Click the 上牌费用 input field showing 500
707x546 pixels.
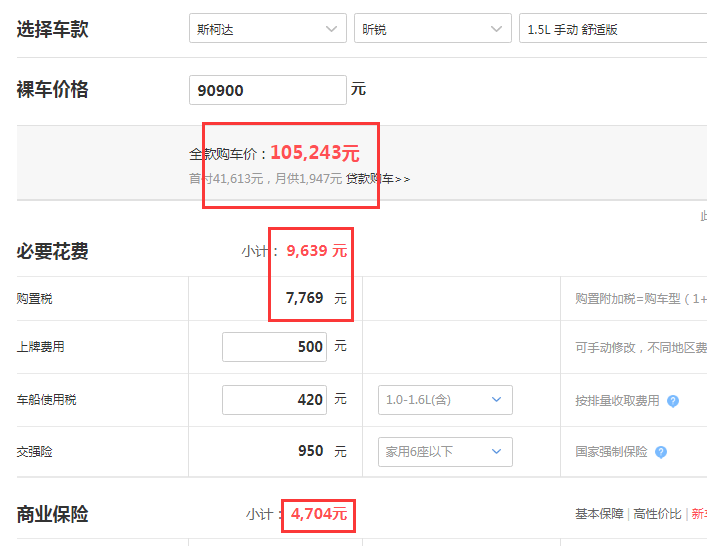click(274, 347)
